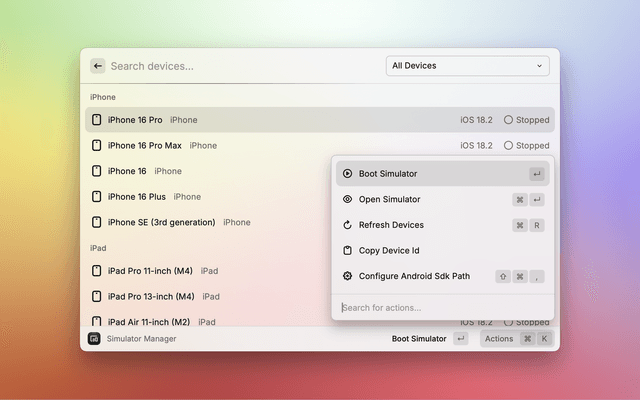Click the iPhone SE device icon
The height and width of the screenshot is (400, 640).
tap(97, 222)
